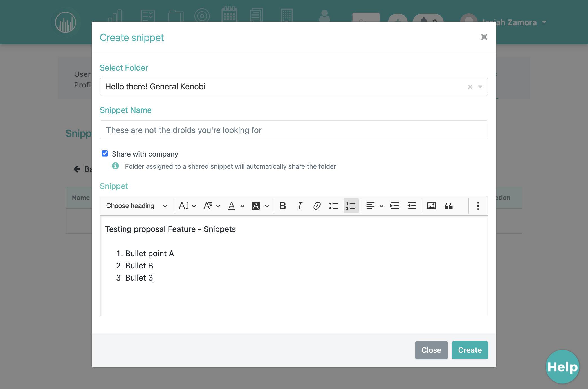Click the Snippet Name input field
Screen dimensions: 588x389
294,130
